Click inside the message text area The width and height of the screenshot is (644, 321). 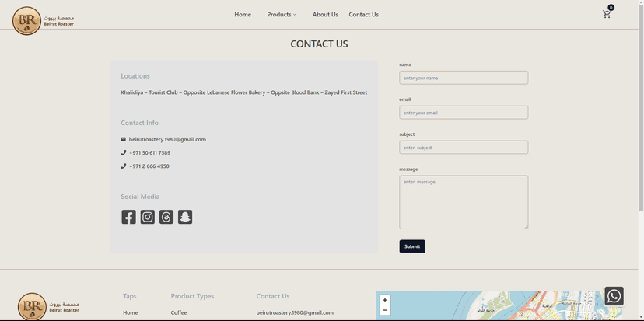(x=464, y=202)
